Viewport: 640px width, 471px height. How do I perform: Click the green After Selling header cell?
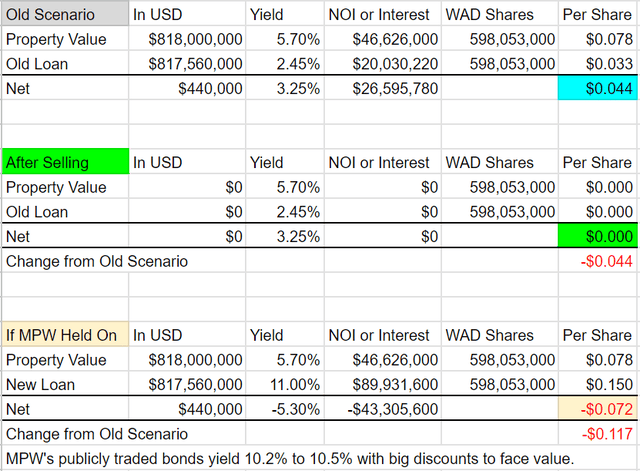point(65,162)
